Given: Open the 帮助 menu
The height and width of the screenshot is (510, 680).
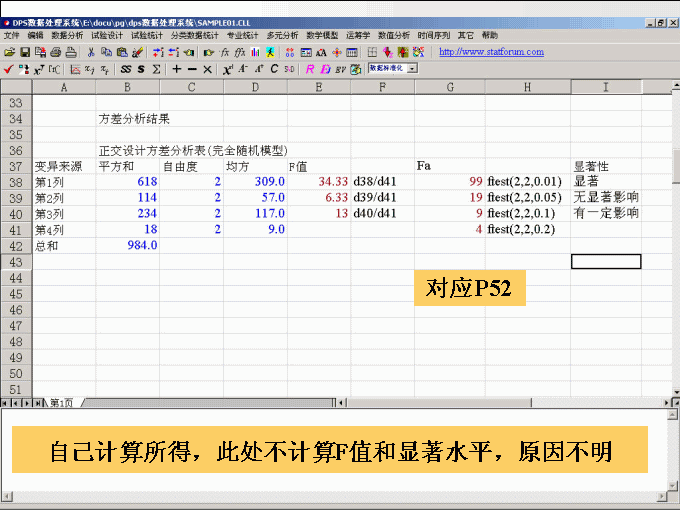Looking at the screenshot, I should [x=490, y=35].
